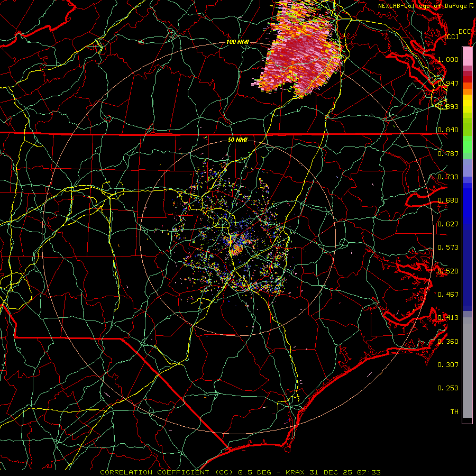Image resolution: width=476 pixels, height=476 pixels.
Task: Select the 0.733 legend value
Action: pos(448,177)
